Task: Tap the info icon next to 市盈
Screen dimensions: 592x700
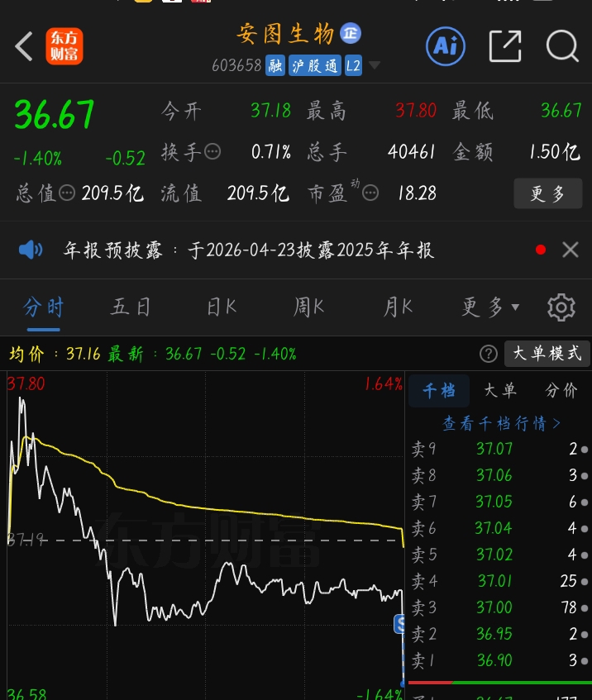Action: click(x=370, y=193)
